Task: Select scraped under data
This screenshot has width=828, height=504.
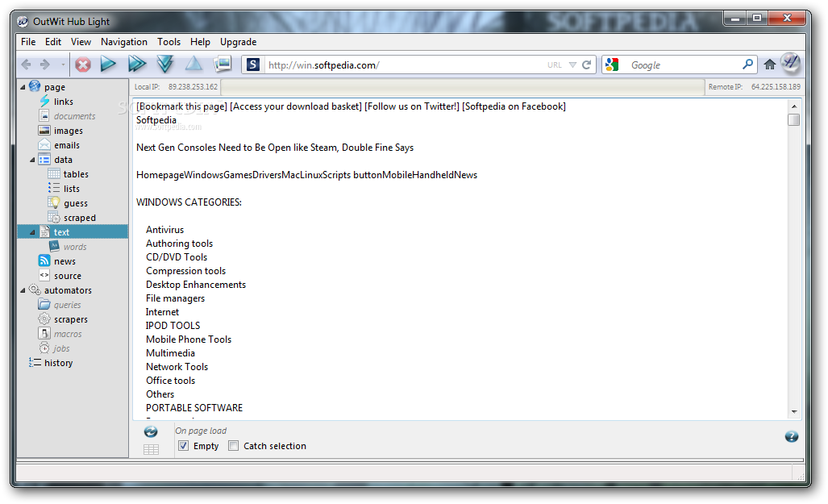Action: pyautogui.click(x=80, y=218)
